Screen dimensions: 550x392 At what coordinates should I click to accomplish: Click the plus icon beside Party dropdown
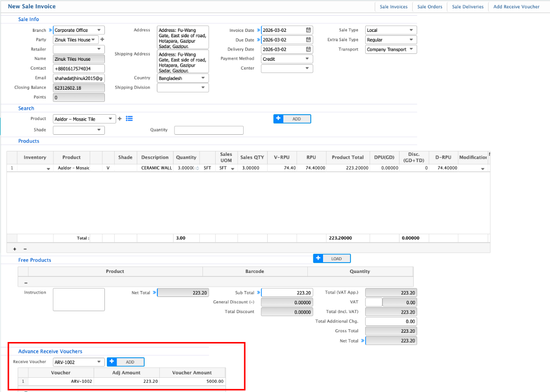point(102,40)
